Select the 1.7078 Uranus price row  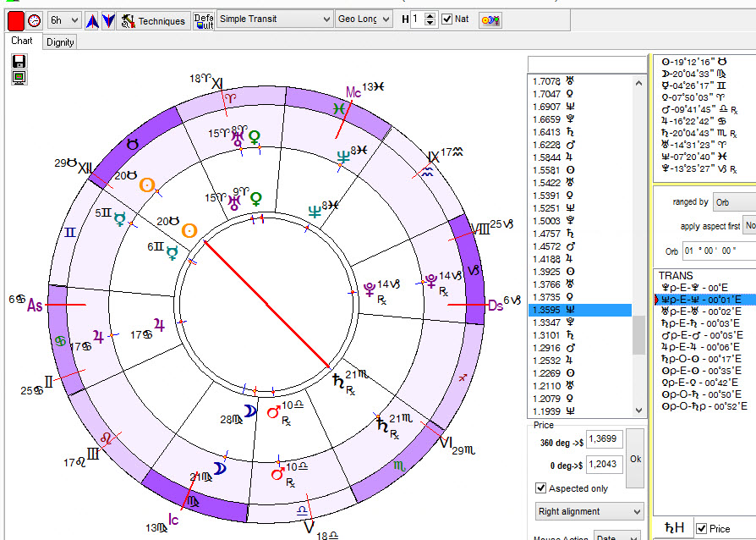pos(580,81)
